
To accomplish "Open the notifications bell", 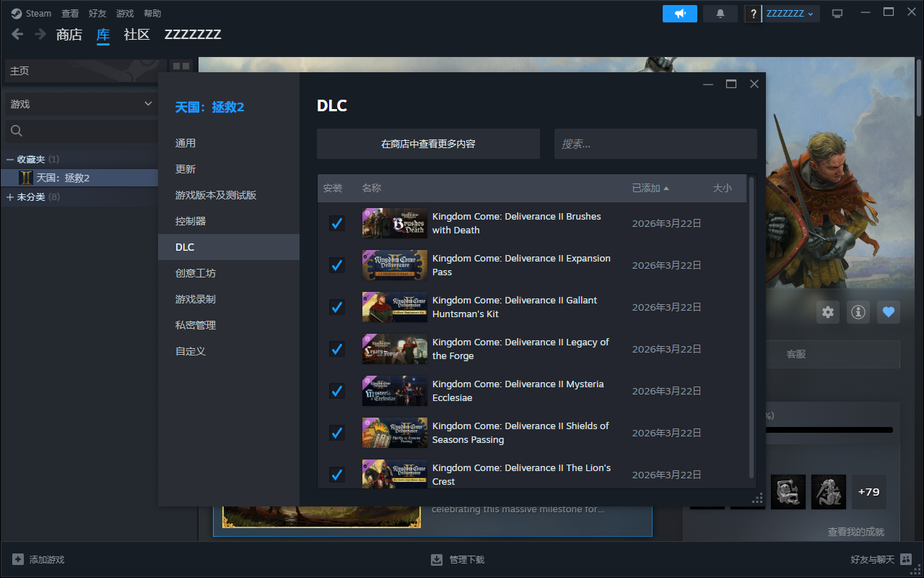I will point(720,14).
